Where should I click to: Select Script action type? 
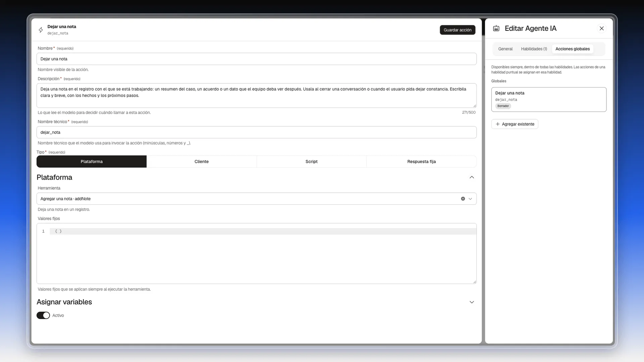tap(312, 162)
